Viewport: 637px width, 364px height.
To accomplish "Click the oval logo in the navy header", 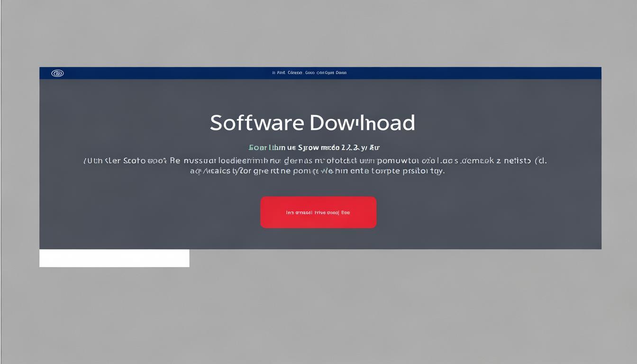I will click(x=57, y=73).
